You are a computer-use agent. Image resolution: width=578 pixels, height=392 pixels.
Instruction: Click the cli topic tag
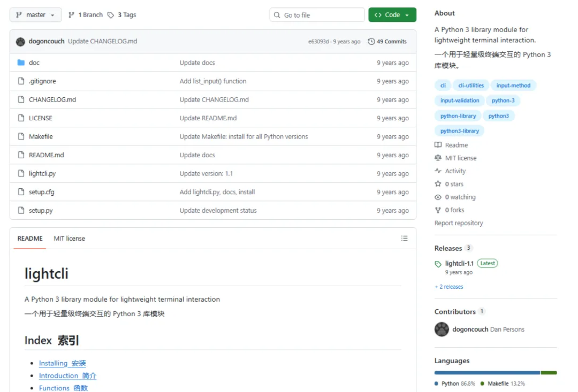click(443, 86)
